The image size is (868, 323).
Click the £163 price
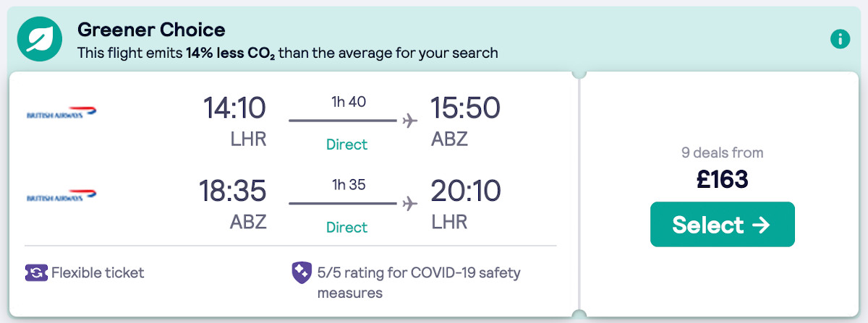tap(722, 179)
